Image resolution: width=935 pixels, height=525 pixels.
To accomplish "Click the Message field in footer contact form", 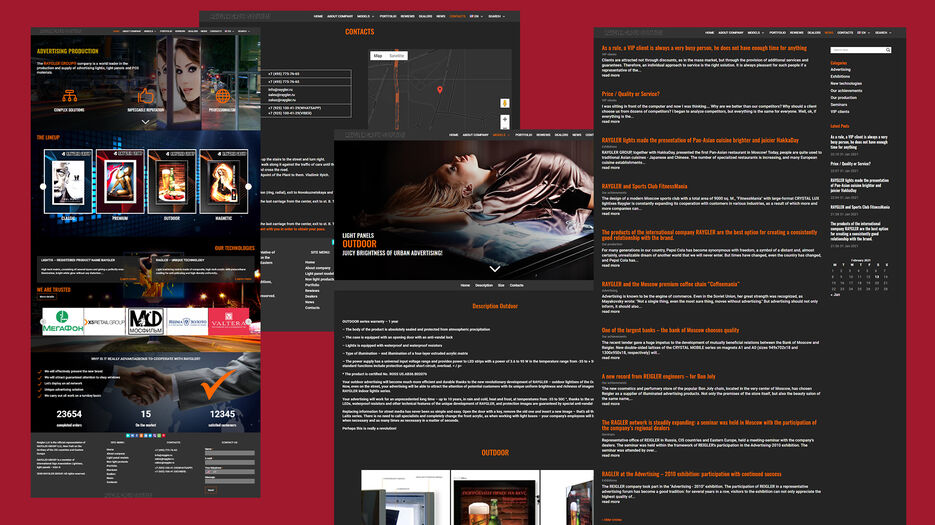I will [x=230, y=481].
